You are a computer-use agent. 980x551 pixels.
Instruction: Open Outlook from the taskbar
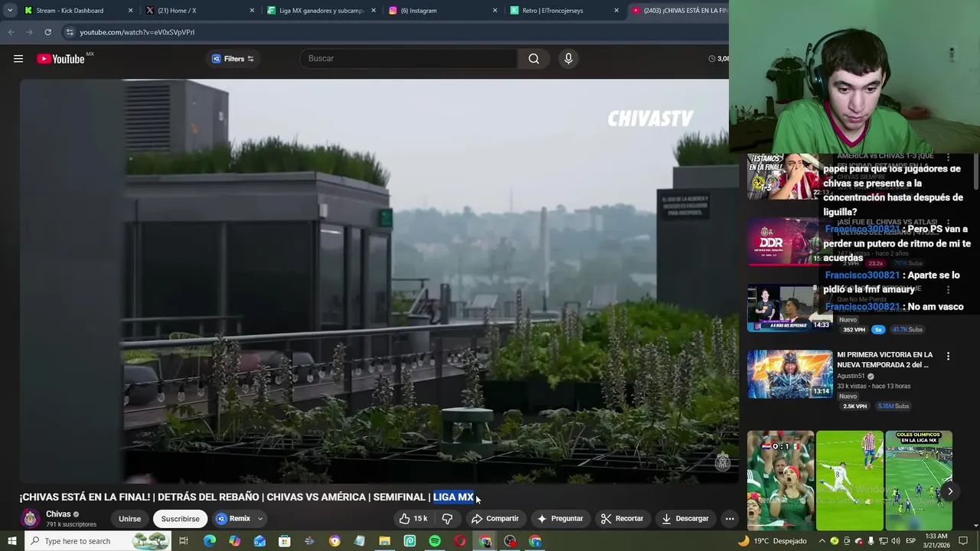pos(260,541)
